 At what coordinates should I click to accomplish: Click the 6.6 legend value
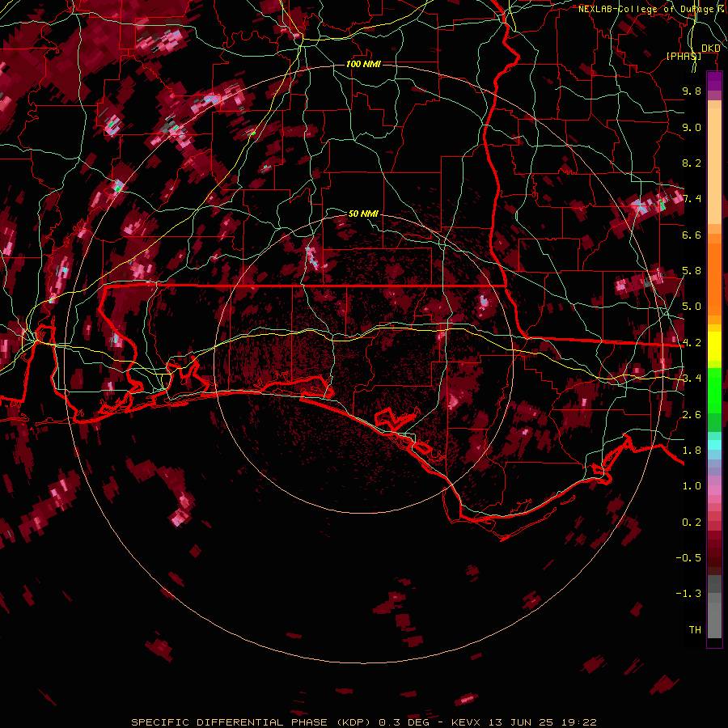pos(692,235)
